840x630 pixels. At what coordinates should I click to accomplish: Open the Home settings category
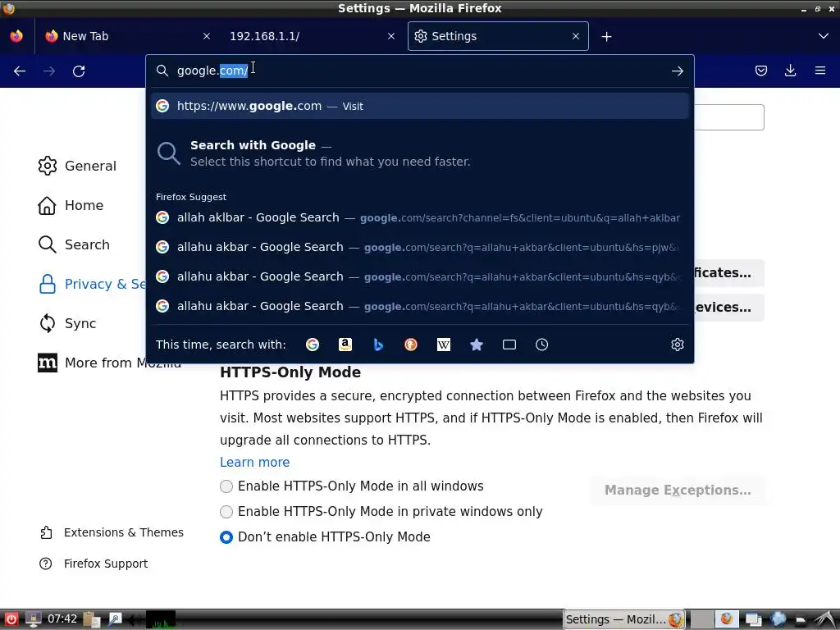(71, 205)
